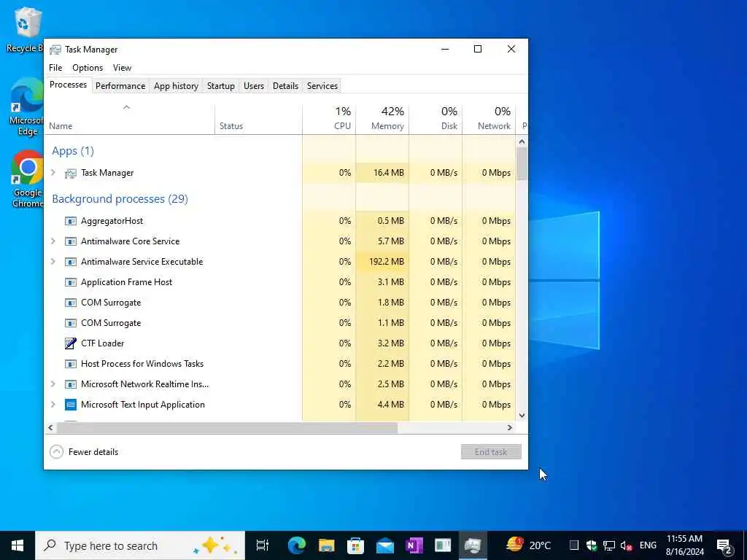Click the Host Process for Windows Tasks icon

pos(71,364)
